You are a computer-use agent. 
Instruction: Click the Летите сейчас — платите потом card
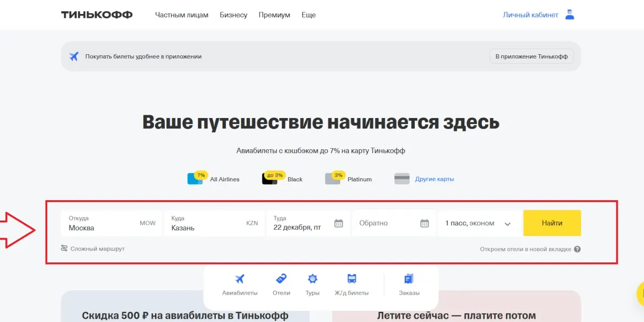click(x=457, y=306)
